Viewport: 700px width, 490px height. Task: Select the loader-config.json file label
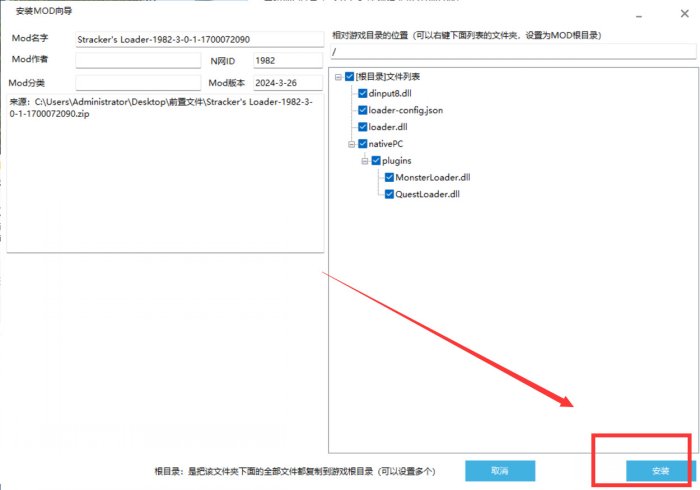tap(406, 109)
